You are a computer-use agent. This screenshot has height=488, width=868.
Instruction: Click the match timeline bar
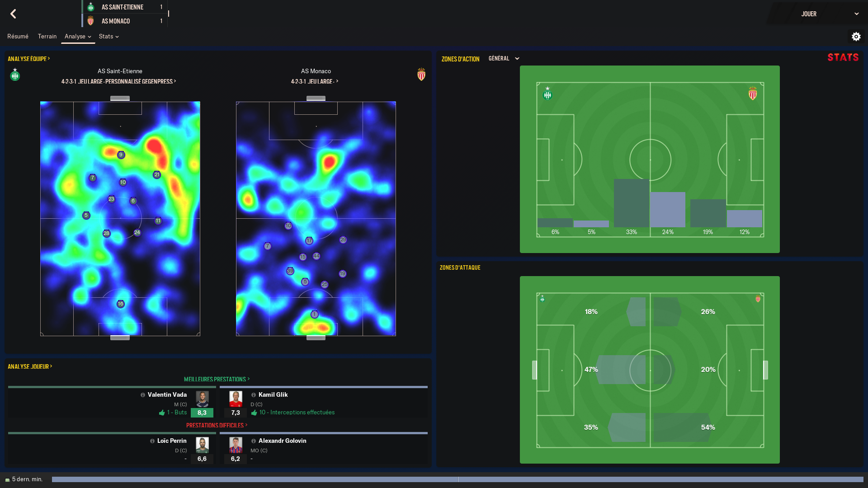click(x=458, y=479)
